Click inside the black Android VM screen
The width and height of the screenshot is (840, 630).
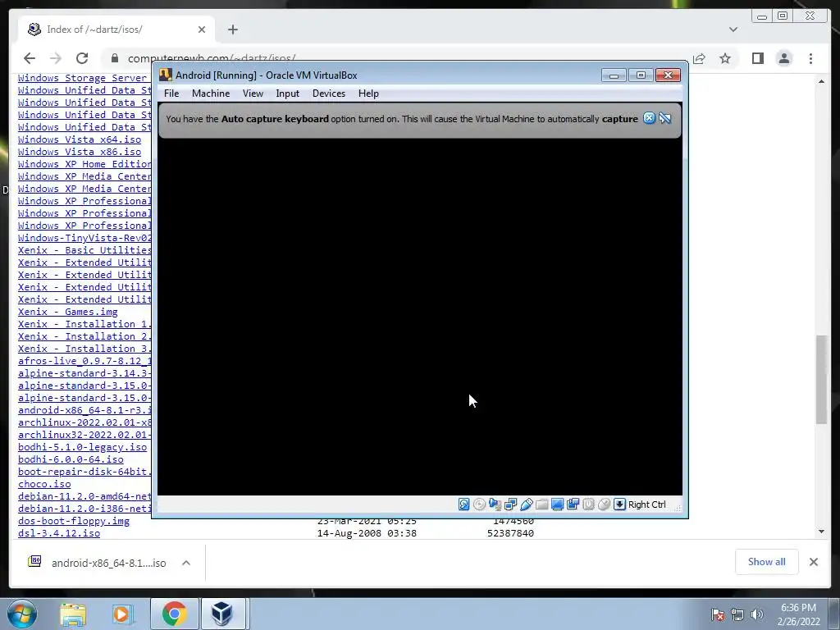(420, 316)
